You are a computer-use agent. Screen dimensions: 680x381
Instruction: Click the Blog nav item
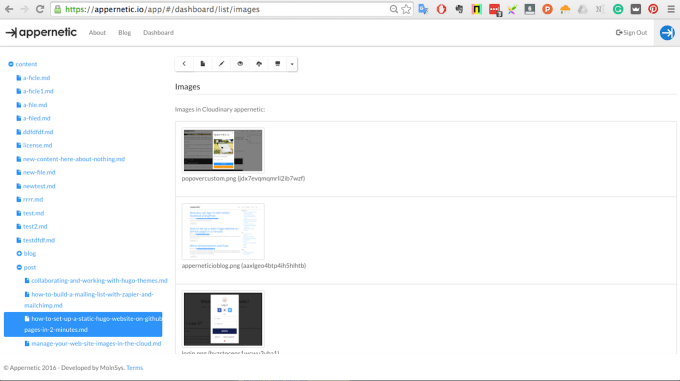point(124,33)
